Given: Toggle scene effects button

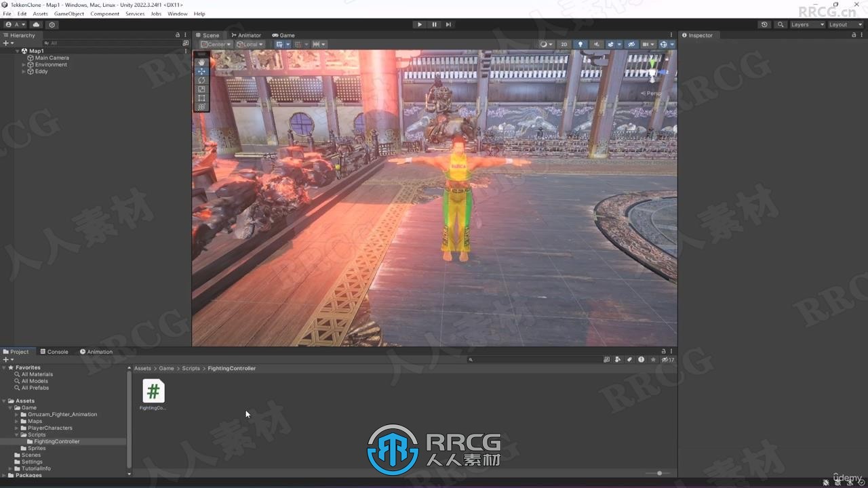Looking at the screenshot, I should [612, 44].
